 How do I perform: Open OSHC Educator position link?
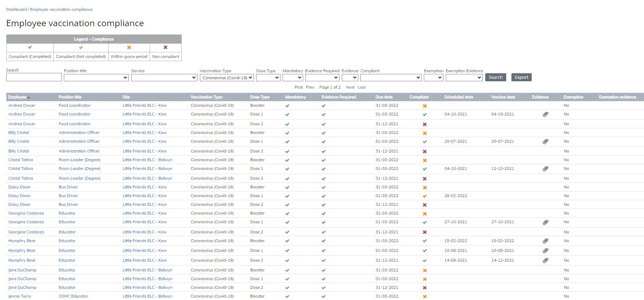(x=73, y=296)
